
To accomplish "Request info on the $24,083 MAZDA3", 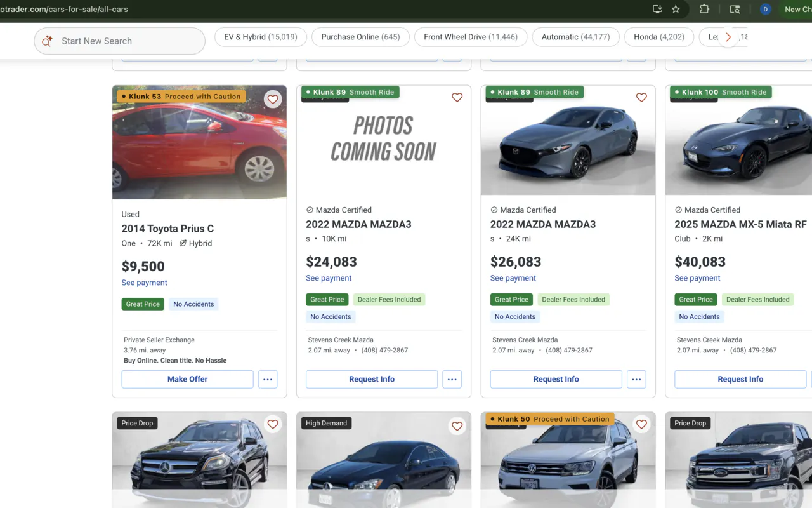I will (372, 379).
